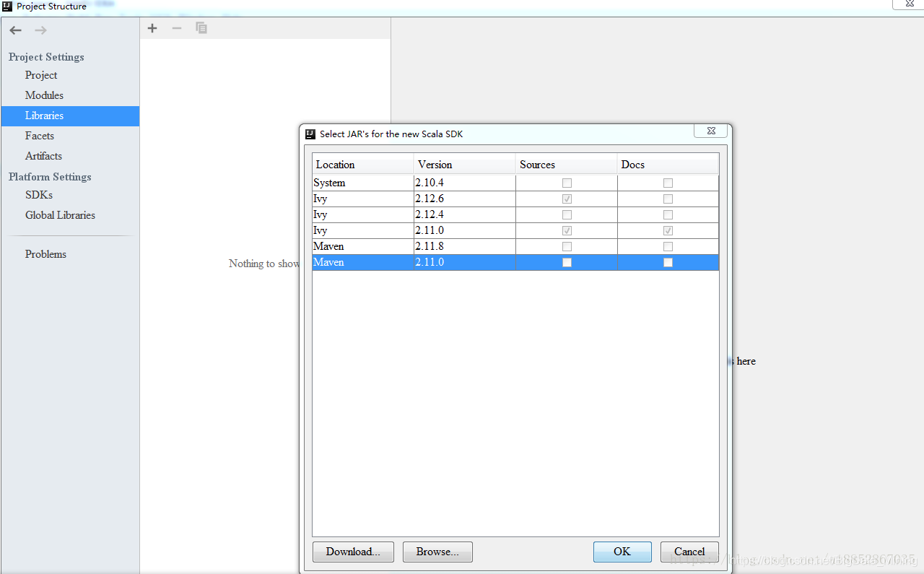Screen dimensions: 924x574
Task: Sort by Version column header
Action: [x=465, y=165]
